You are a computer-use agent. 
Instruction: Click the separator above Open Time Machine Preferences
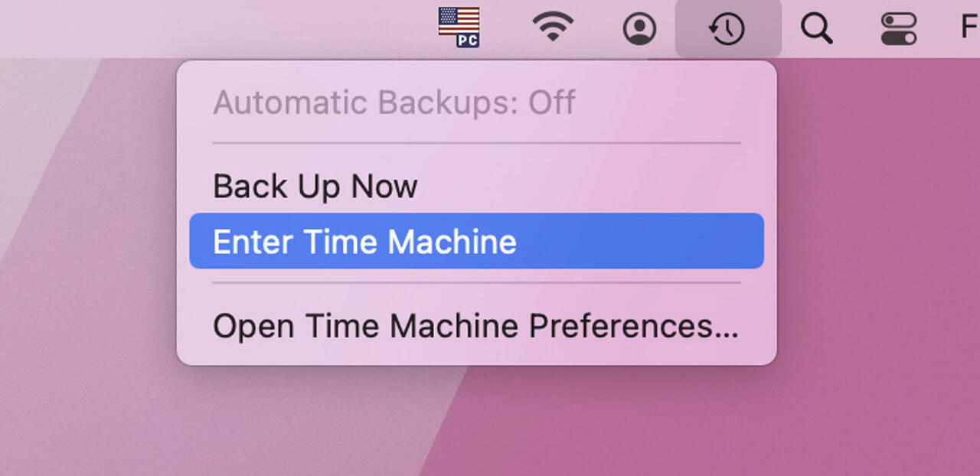(x=476, y=283)
